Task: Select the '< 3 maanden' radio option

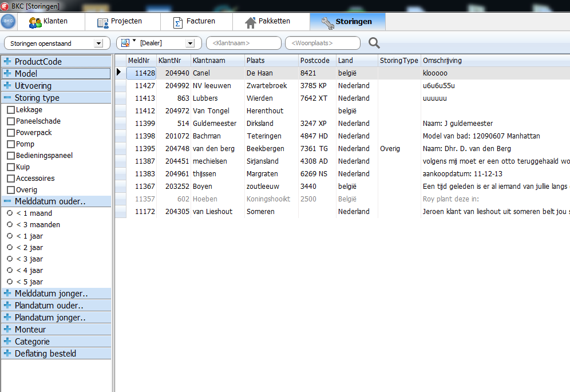Action: tap(10, 225)
